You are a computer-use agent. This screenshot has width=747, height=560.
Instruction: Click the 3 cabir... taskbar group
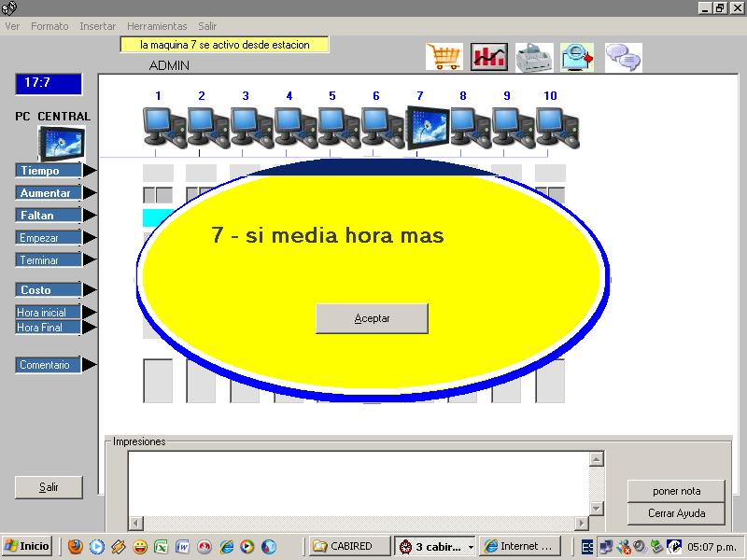pos(435,546)
